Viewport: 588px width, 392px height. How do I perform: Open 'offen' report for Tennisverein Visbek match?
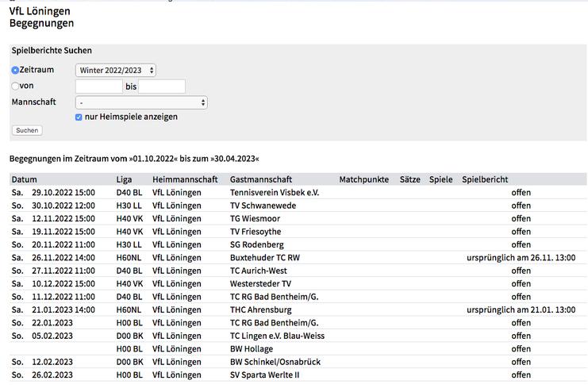[x=521, y=193]
